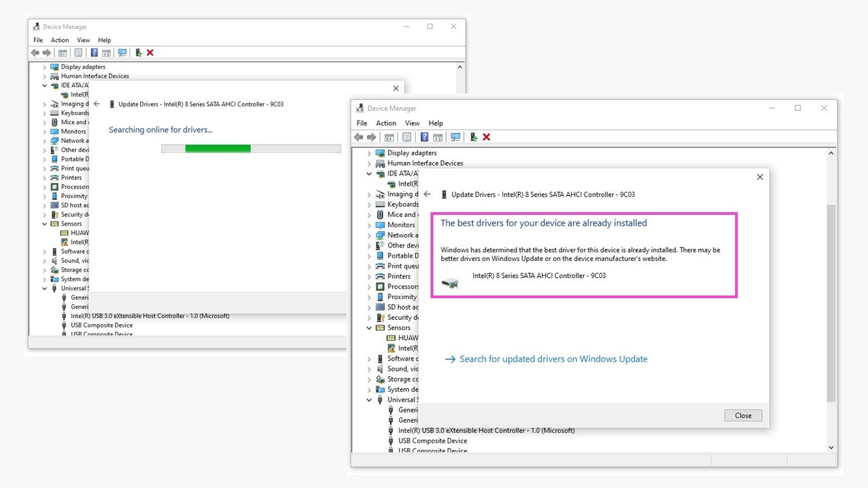The width and height of the screenshot is (868, 488).
Task: Open File menu in already-installed Device Manager window
Action: (362, 123)
